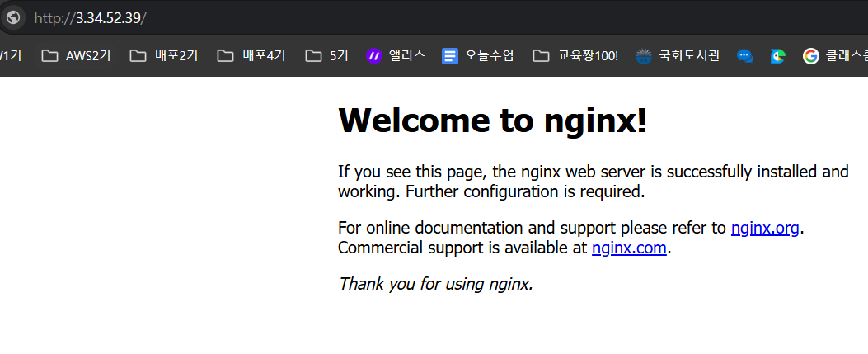Viewport: 868px width, 354px height.
Task: Click the blue and green bookmark icon after the chat bubble
Action: coord(778,56)
